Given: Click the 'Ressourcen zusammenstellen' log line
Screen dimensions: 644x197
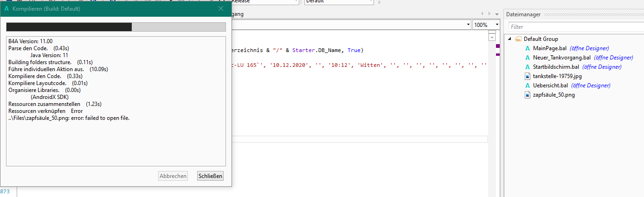Looking at the screenshot, I should coord(55,104).
